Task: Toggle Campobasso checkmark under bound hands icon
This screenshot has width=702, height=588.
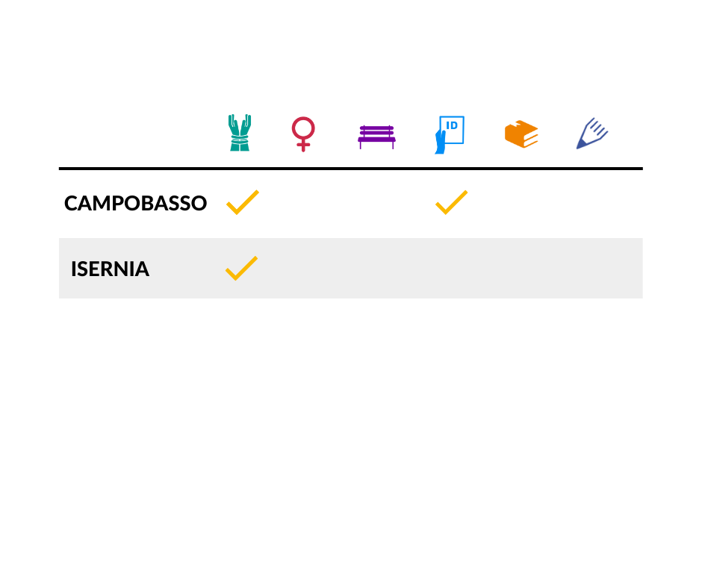Action: [x=242, y=202]
